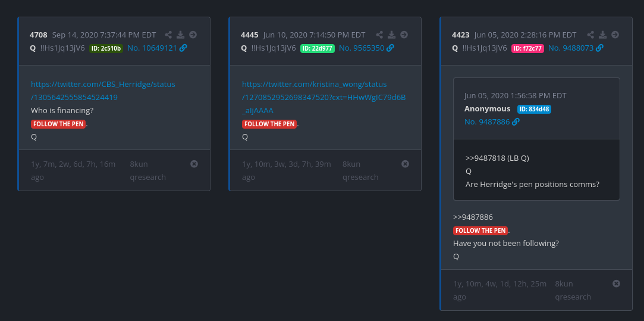
Task: Click the link chain icon beside No. 10649121
Action: coord(183,48)
